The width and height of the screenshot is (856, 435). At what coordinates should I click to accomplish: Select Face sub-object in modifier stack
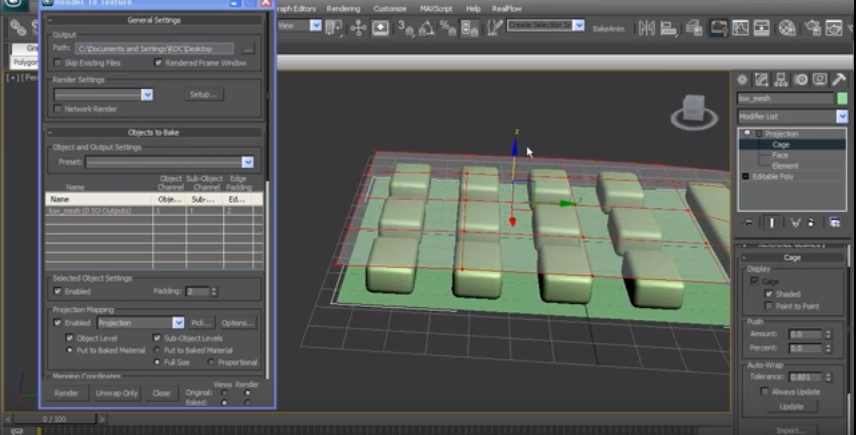(780, 155)
